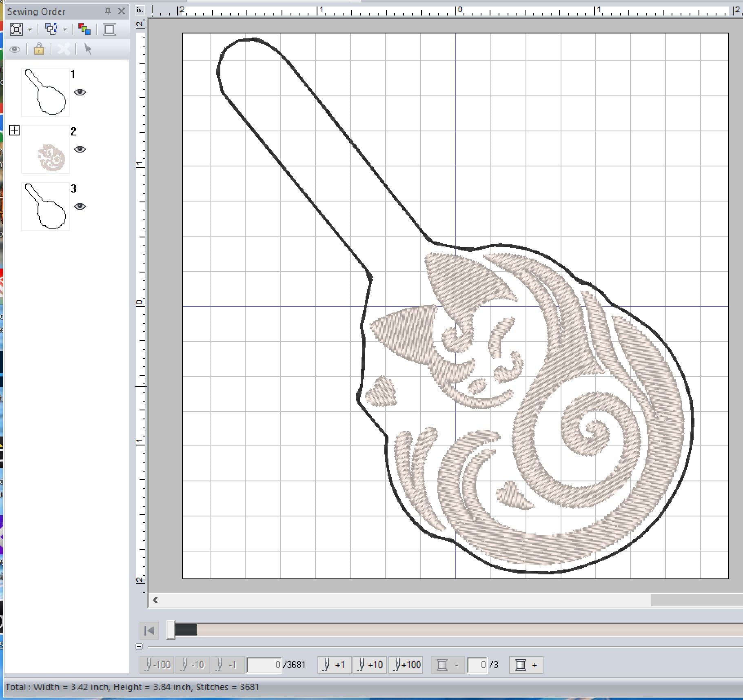
Task: Advance +10 stitches in simulator
Action: [x=370, y=665]
